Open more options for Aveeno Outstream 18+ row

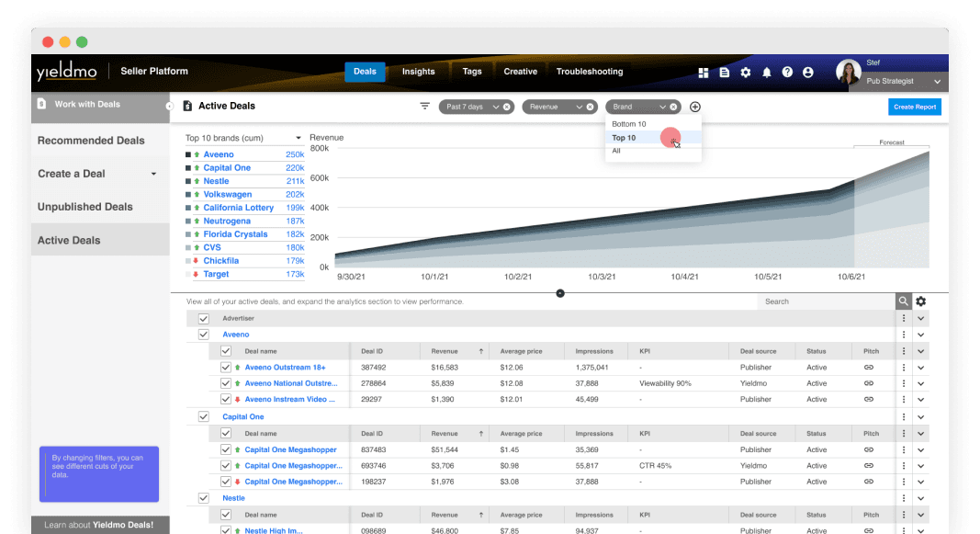[904, 368]
